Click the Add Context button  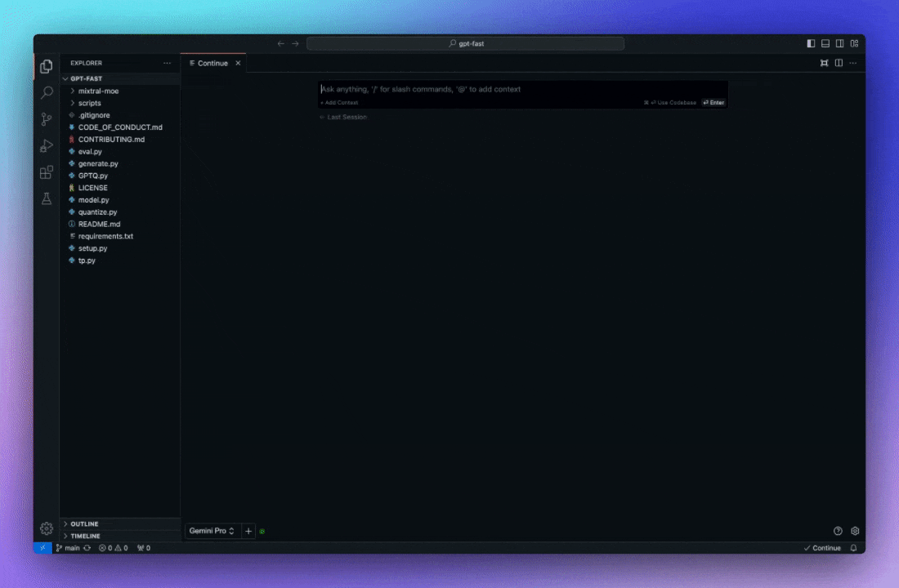338,102
